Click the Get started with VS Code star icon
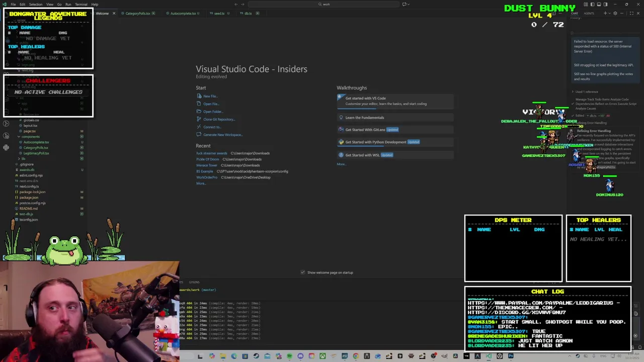Image resolution: width=644 pixels, height=362 pixels. pyautogui.click(x=341, y=98)
